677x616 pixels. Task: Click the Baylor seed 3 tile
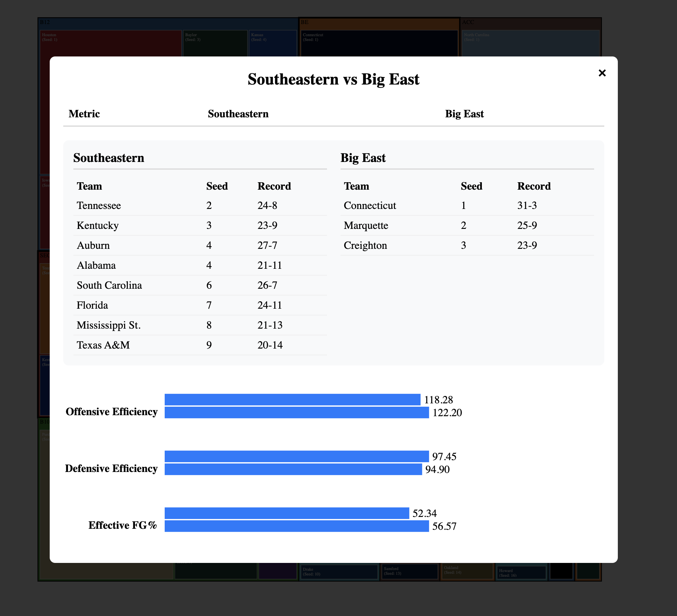tap(215, 43)
